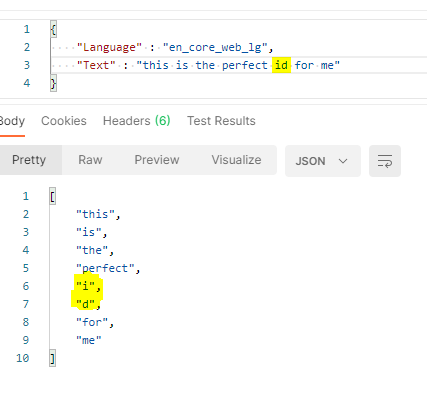Click the "the" token in response
Image resolution: width=427 pixels, height=399 pixels.
(92, 250)
